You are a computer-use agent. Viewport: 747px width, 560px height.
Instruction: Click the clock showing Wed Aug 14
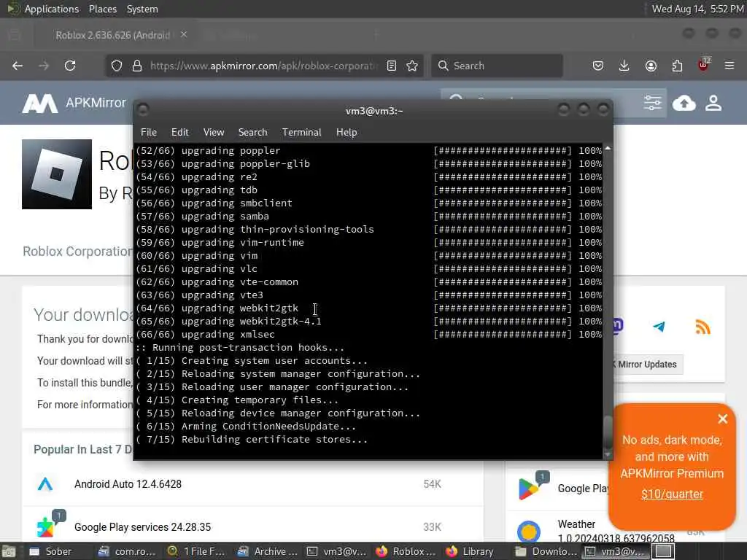pyautogui.click(x=697, y=9)
